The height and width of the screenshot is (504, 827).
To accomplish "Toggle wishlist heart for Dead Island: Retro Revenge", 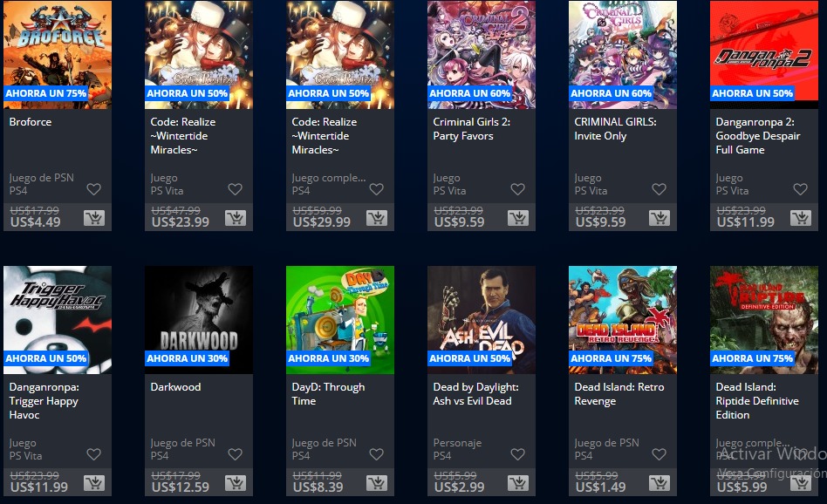I will [660, 454].
